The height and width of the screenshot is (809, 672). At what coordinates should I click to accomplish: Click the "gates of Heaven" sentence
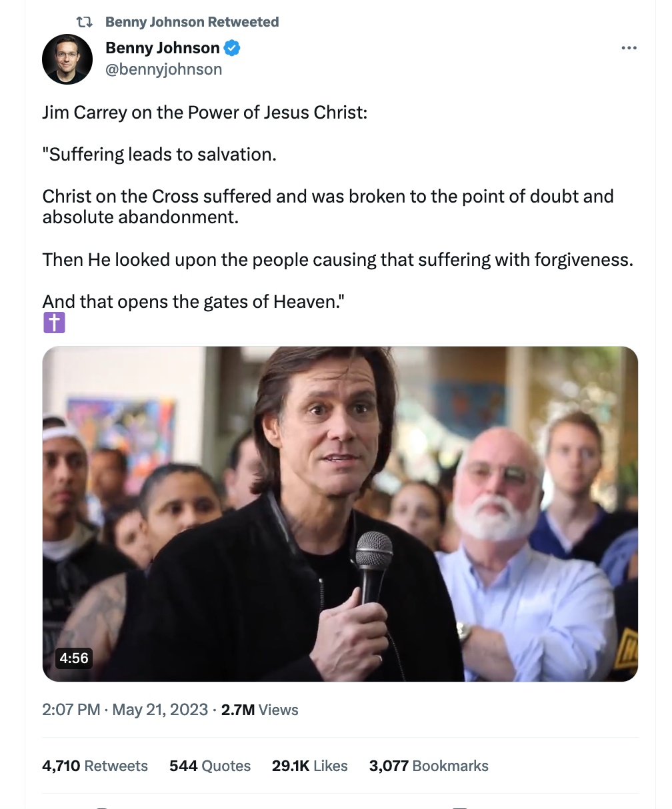pos(193,301)
